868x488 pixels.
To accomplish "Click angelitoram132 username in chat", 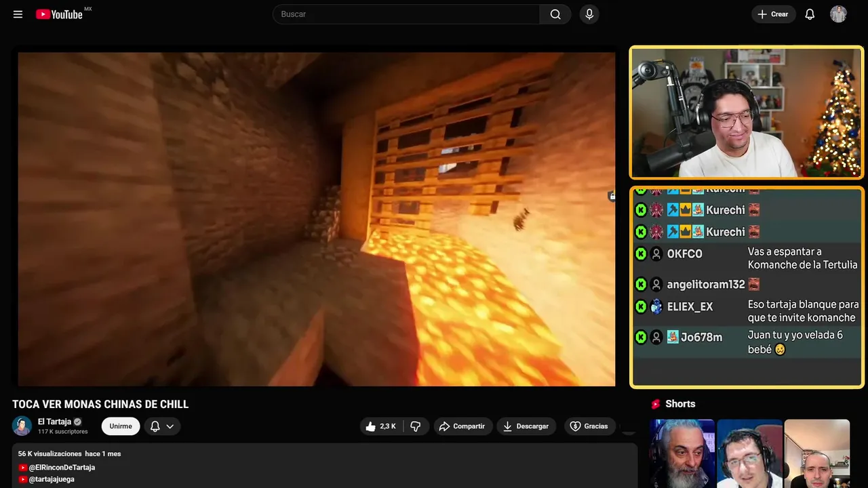I will (x=706, y=285).
